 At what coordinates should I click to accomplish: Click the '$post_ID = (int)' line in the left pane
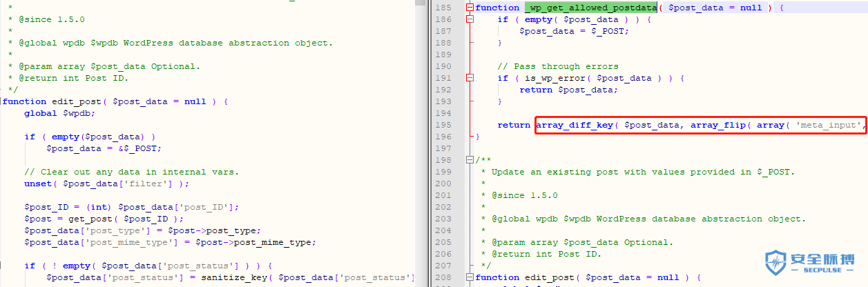(132, 207)
